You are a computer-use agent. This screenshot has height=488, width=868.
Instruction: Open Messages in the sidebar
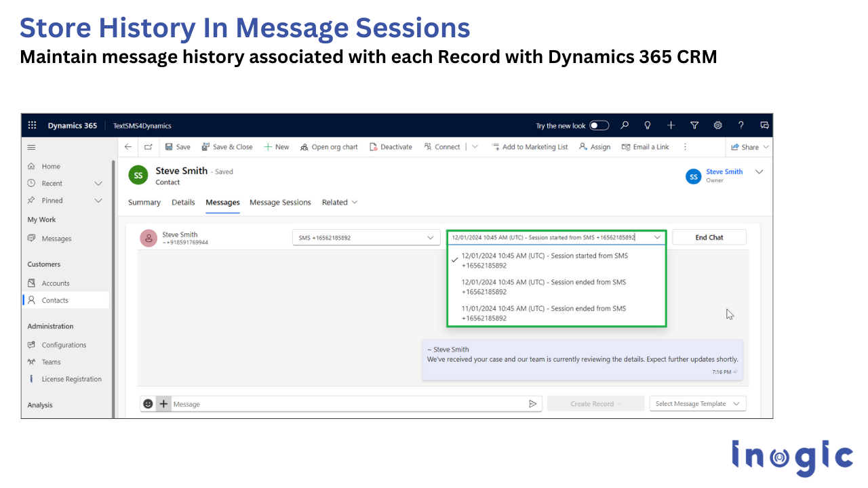point(56,239)
